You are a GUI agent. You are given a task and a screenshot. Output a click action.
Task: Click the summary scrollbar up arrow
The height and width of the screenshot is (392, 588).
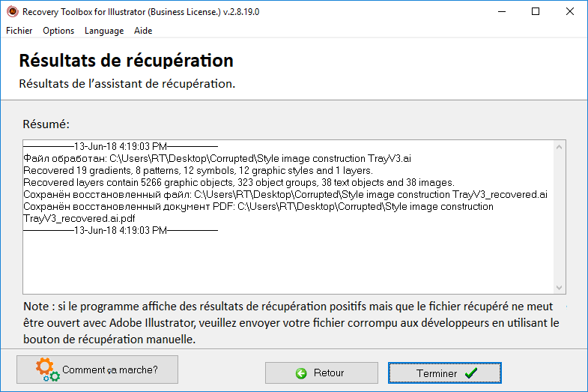tap(559, 147)
